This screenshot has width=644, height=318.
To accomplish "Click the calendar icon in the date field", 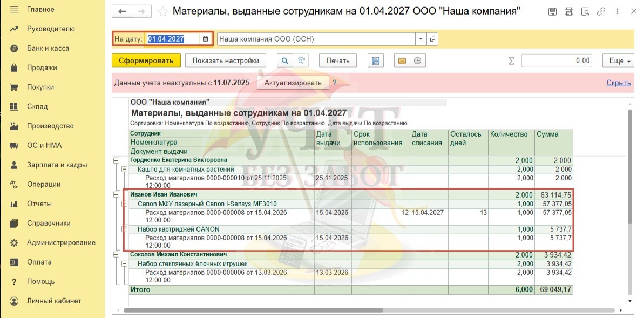I will click(205, 39).
